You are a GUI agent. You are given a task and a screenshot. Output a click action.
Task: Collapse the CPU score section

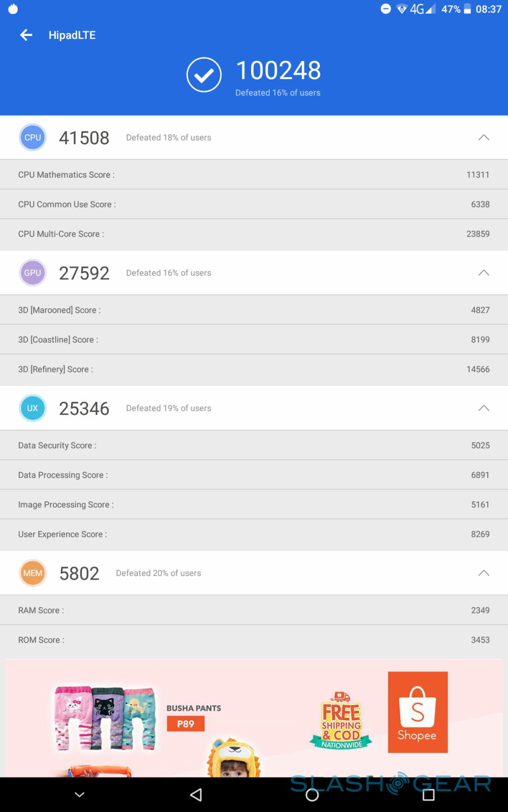[484, 138]
